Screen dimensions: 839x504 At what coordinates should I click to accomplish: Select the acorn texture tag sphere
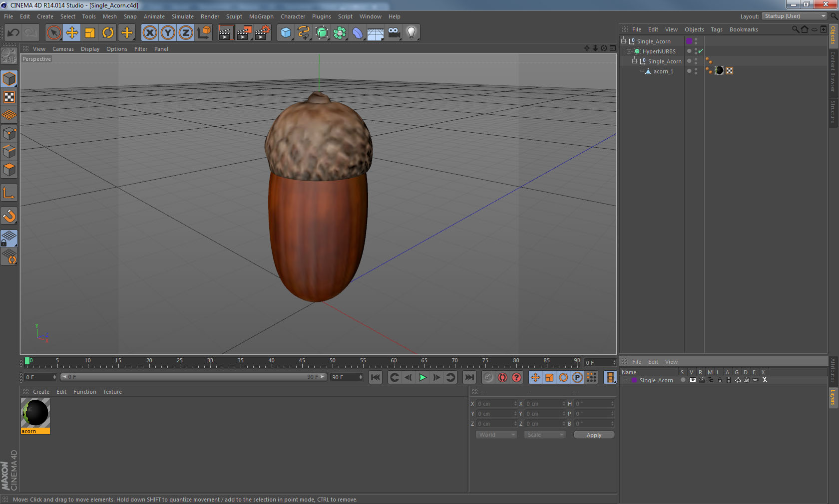coord(719,71)
